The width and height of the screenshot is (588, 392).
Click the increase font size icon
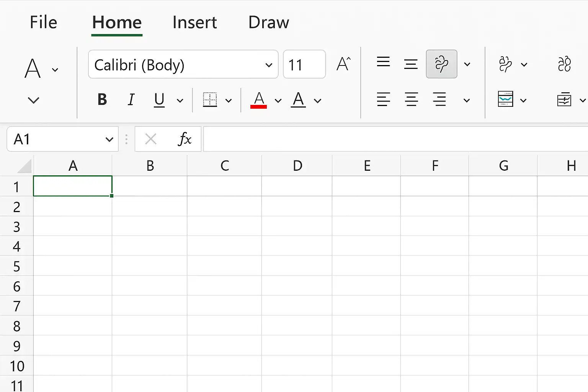(x=343, y=64)
